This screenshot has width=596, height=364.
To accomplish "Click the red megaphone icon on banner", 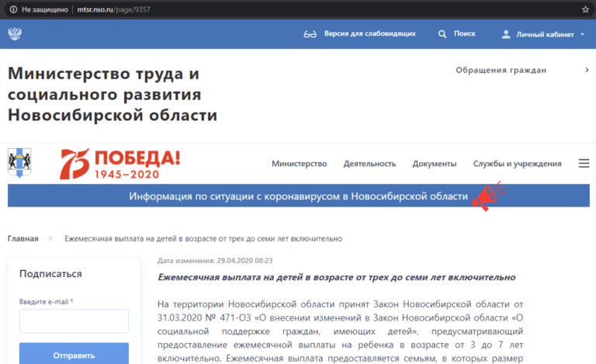I will tap(488, 196).
